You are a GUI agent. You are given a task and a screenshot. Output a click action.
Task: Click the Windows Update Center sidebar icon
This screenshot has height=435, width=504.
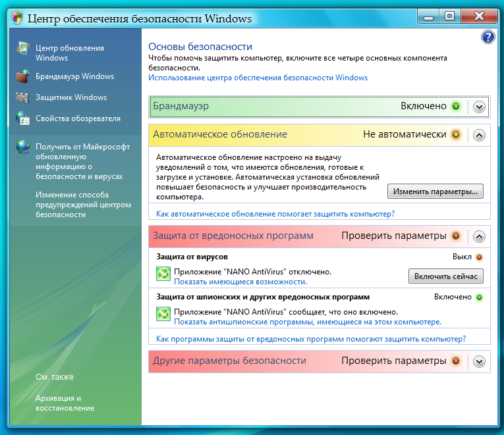[x=23, y=49]
